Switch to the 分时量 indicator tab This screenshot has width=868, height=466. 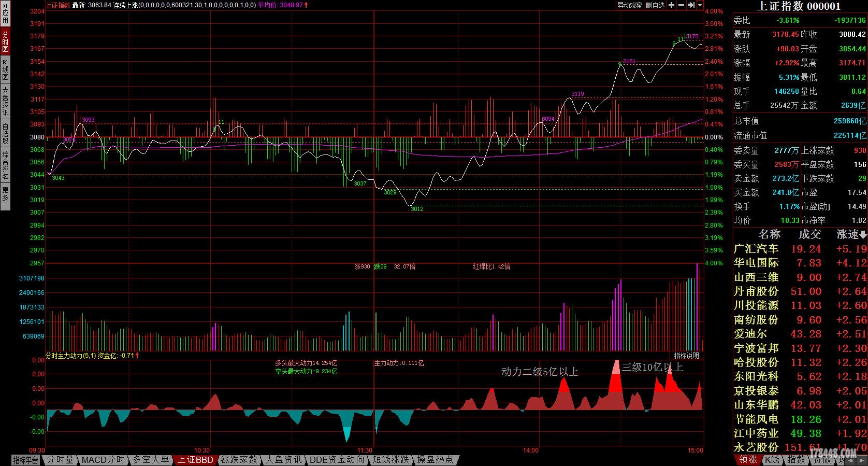[61, 460]
